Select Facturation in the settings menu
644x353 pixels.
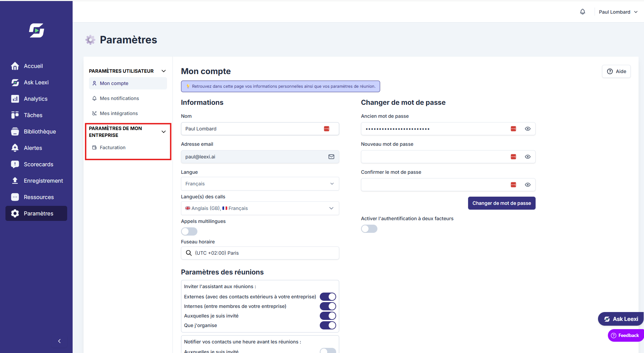coord(128,147)
